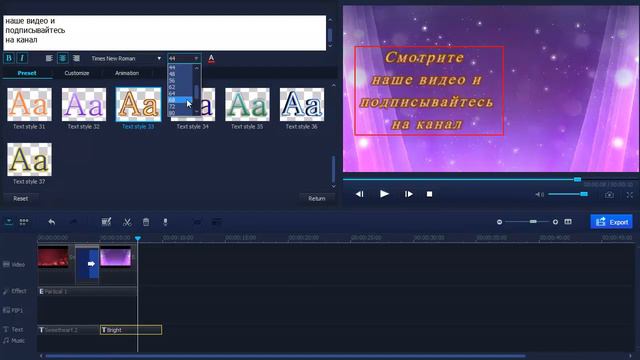
Task: Redo the last action
Action: (73, 222)
